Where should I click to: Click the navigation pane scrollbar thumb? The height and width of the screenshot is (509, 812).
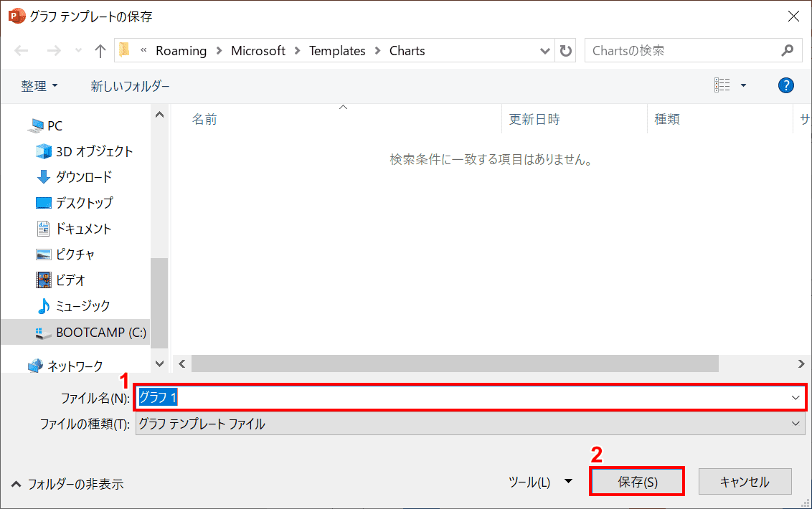click(159, 303)
